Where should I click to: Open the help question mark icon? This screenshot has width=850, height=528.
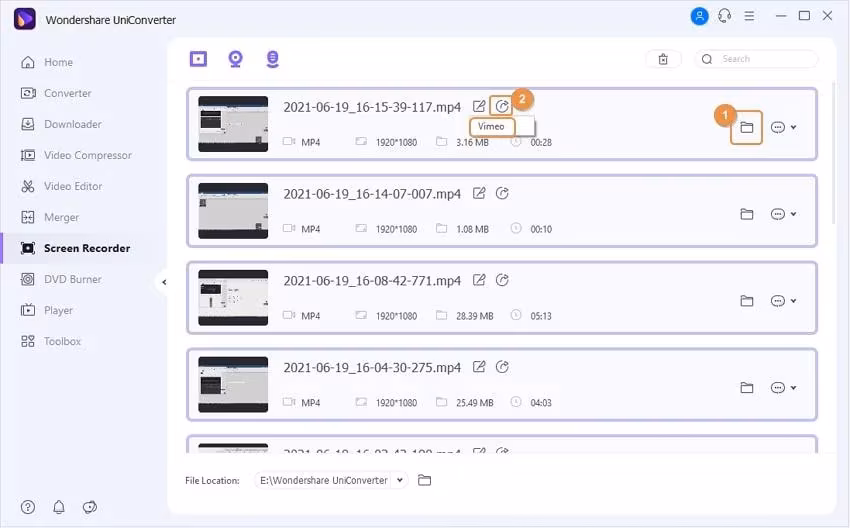28,507
